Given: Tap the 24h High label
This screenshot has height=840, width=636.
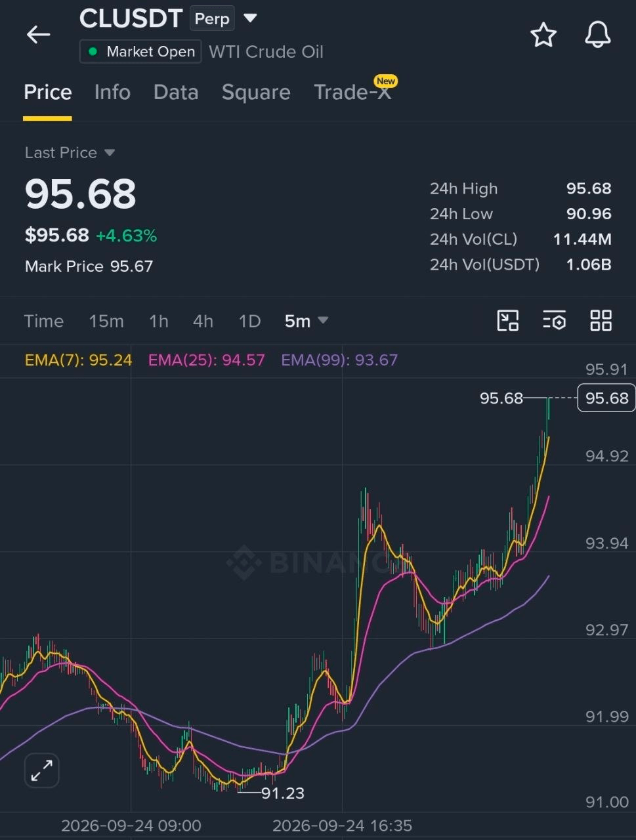Looking at the screenshot, I should (463, 189).
